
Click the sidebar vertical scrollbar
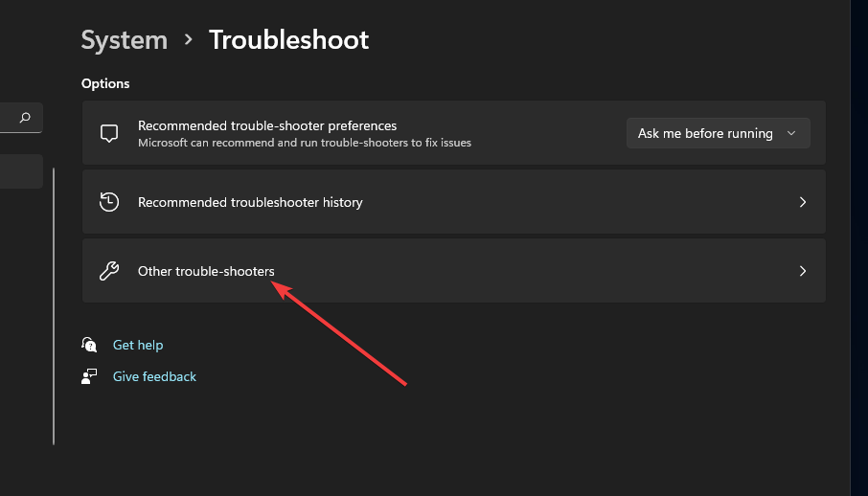pos(54,306)
